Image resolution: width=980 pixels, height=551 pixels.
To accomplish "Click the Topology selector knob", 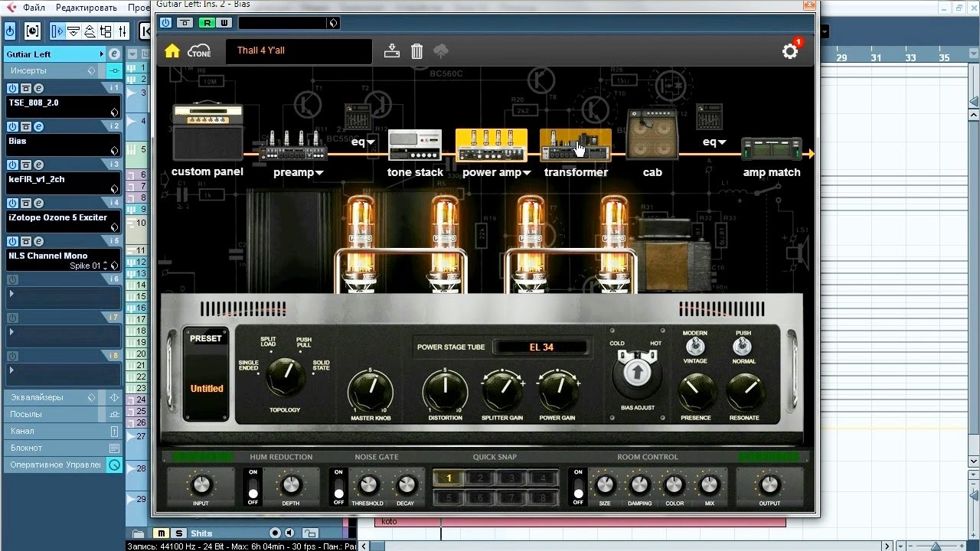I will [285, 377].
